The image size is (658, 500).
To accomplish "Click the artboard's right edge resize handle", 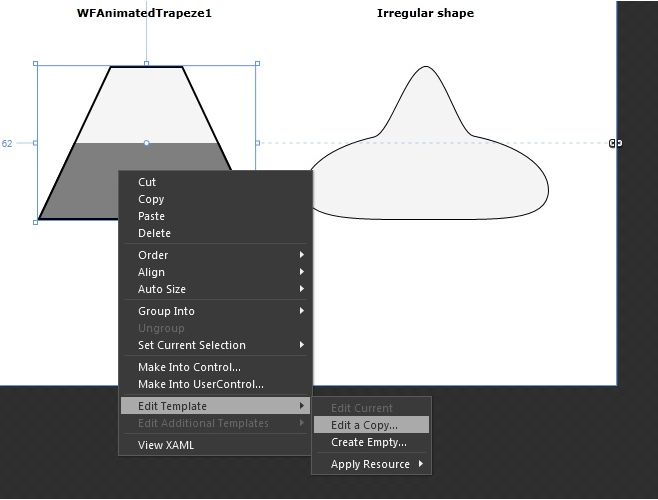I will click(x=616, y=143).
